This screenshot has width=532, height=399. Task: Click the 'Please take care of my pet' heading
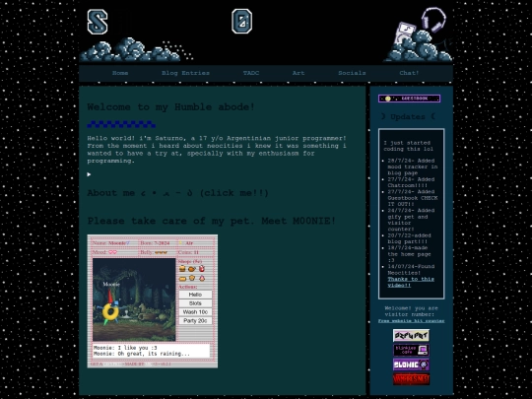pyautogui.click(x=212, y=221)
